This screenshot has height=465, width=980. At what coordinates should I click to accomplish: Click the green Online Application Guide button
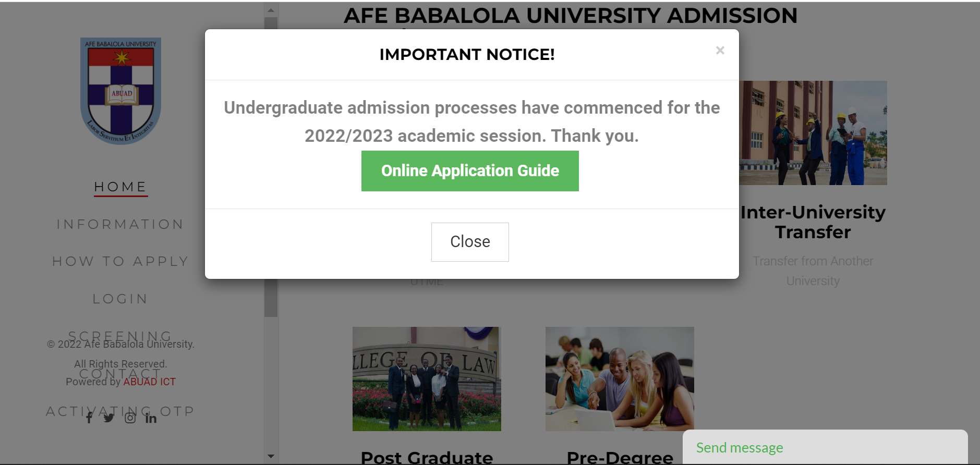[469, 170]
